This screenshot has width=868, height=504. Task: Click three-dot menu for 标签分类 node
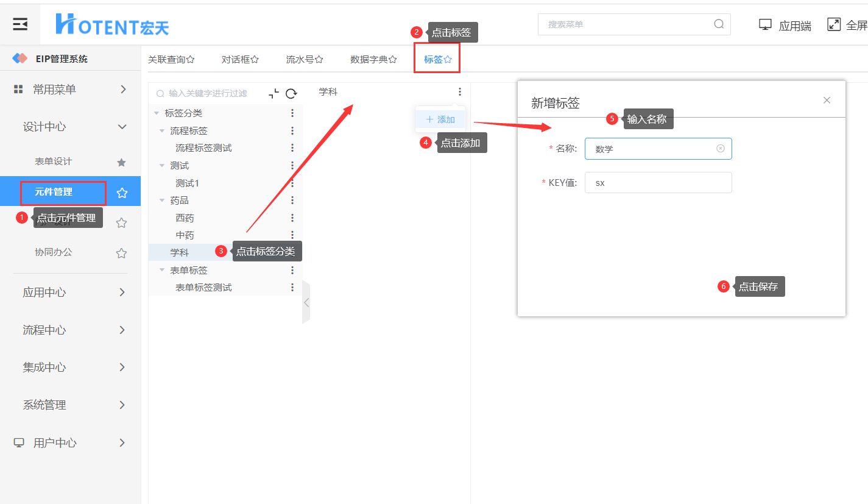coord(292,113)
